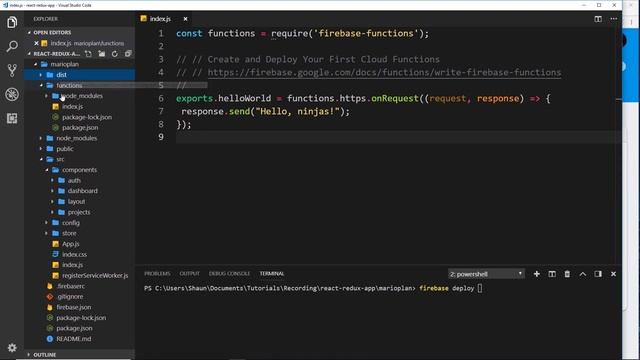Screen dimensions: 640x360
Task: Switch to the Debug Console tab
Action: point(229,273)
